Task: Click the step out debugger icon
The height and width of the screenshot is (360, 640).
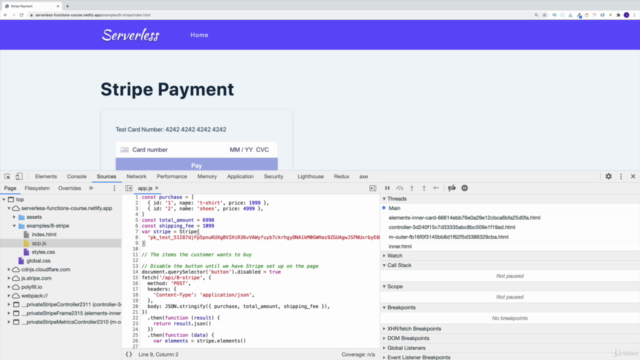Action: (x=424, y=188)
